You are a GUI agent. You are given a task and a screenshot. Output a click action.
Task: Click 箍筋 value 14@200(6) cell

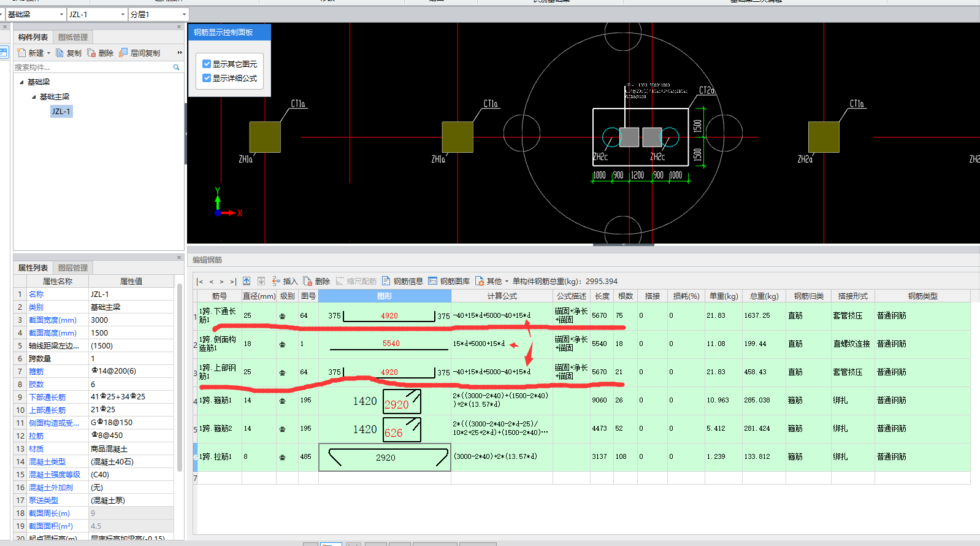tap(131, 371)
